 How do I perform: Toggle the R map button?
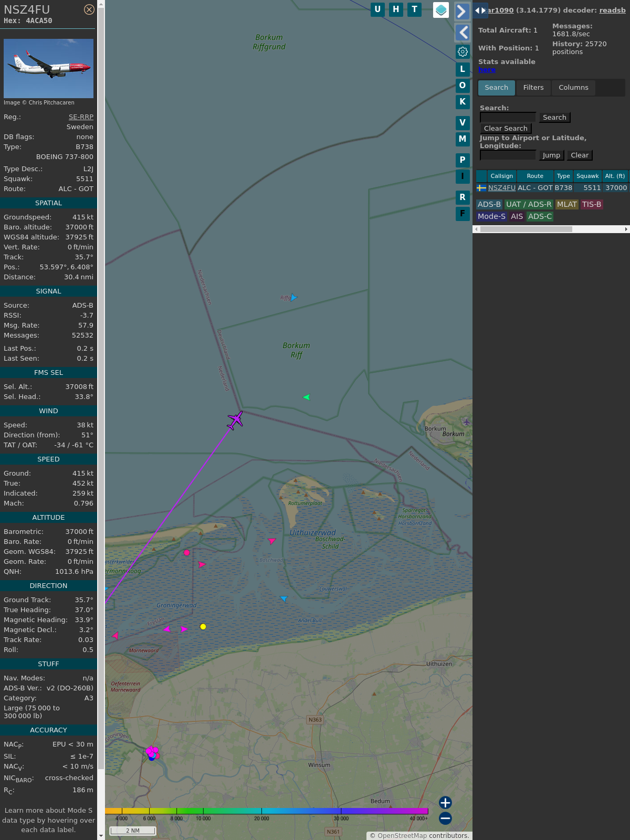[x=463, y=197]
